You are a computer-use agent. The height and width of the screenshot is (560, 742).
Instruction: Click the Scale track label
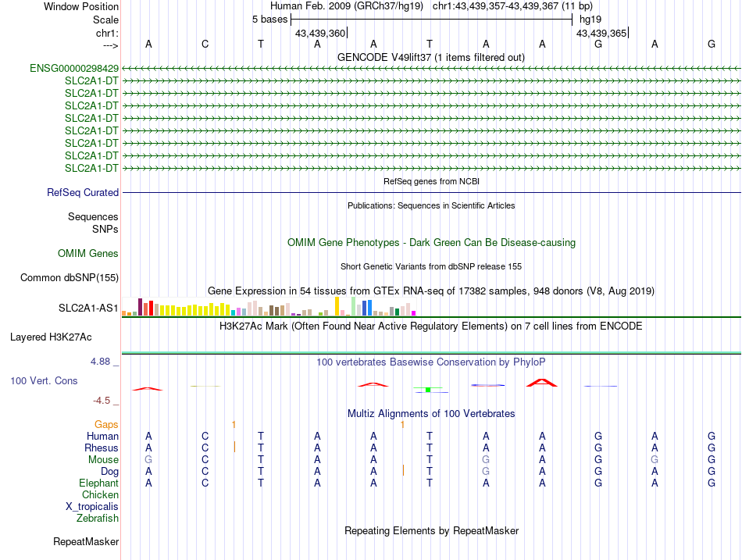[x=105, y=20]
